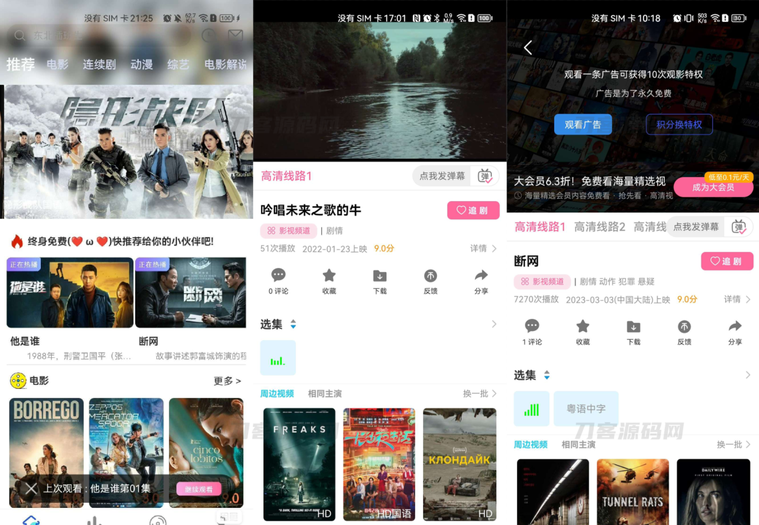This screenshot has width=759, height=525.
Task: Expand 更多 in the 电影 section
Action: coord(227,381)
